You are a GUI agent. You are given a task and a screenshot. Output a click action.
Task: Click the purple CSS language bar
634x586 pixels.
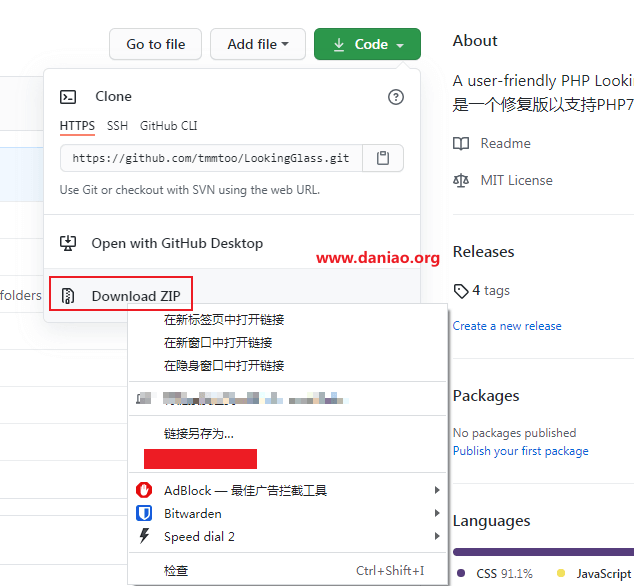543,552
